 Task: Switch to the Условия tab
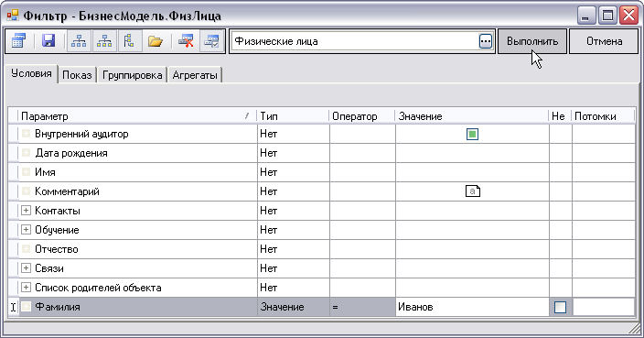[31, 73]
